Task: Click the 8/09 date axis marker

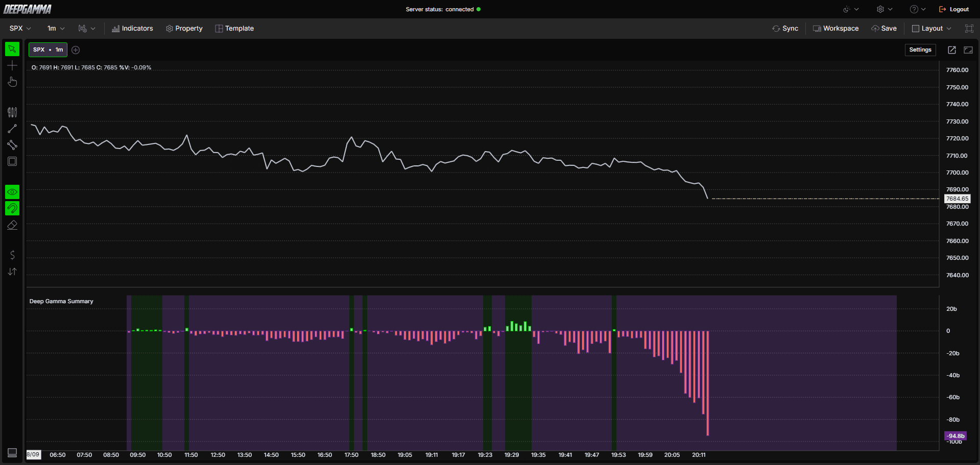Action: tap(33, 454)
